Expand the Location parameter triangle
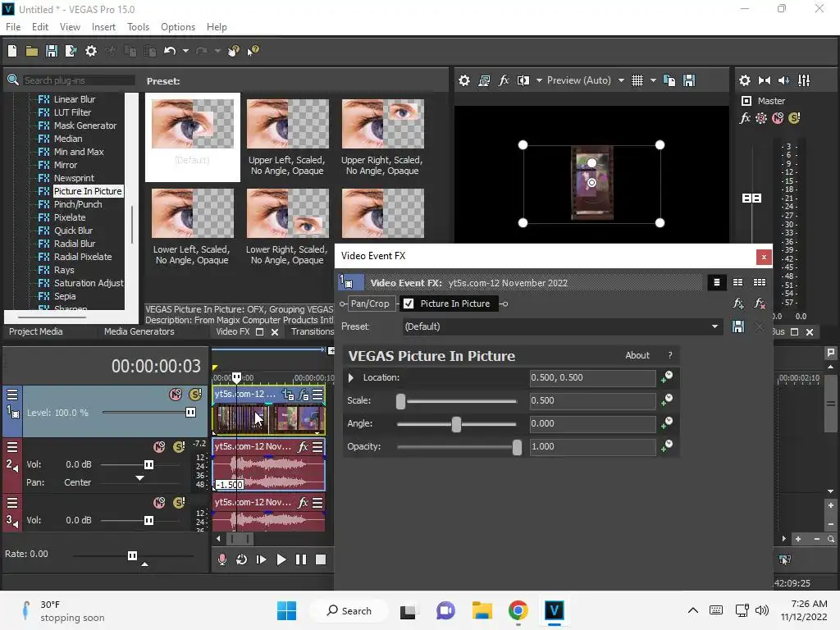The width and height of the screenshot is (840, 630). [x=351, y=377]
